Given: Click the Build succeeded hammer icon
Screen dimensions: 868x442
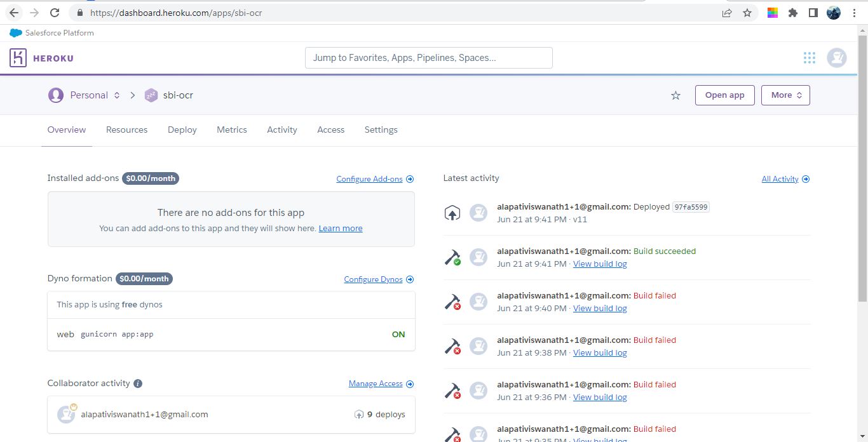Looking at the screenshot, I should pyautogui.click(x=452, y=257).
